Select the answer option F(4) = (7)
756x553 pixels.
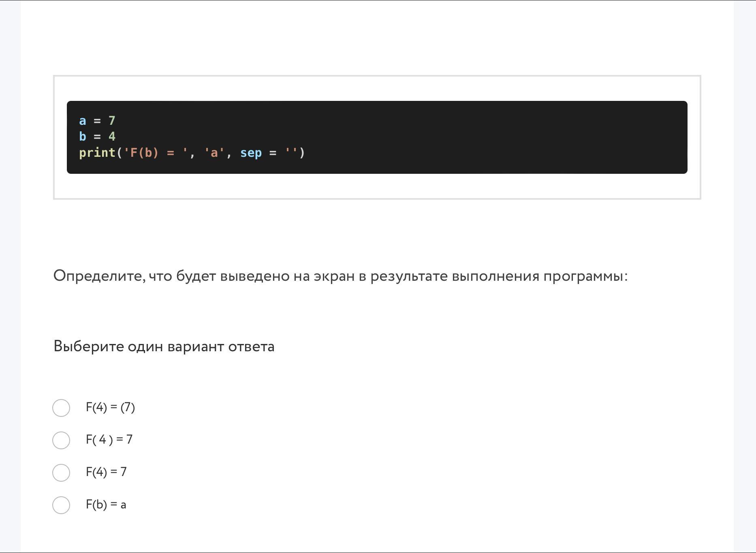pos(110,408)
